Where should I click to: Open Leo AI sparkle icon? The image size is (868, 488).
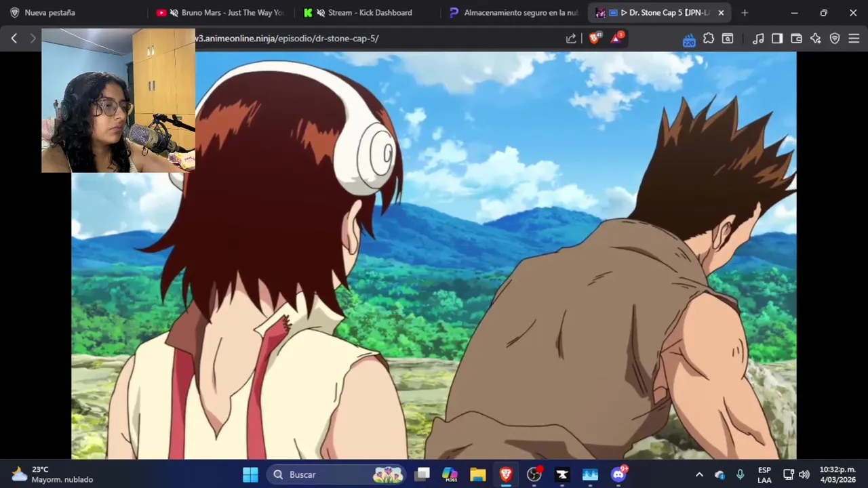816,39
